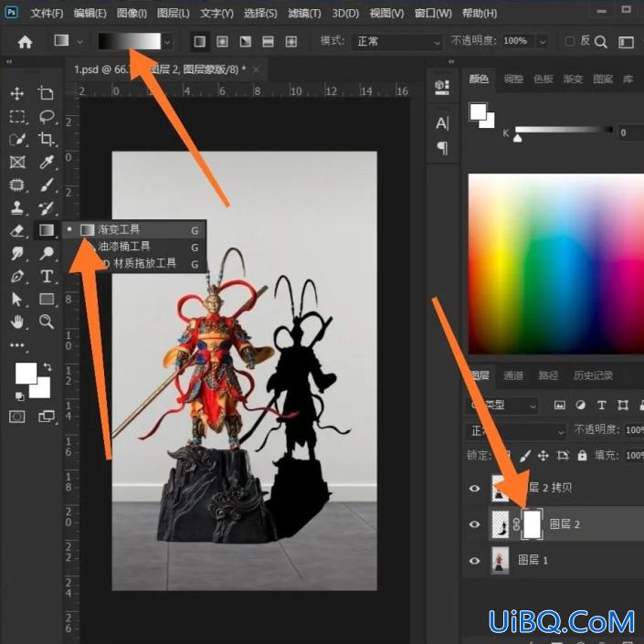Collapse the right panel dock arrows

(451, 62)
